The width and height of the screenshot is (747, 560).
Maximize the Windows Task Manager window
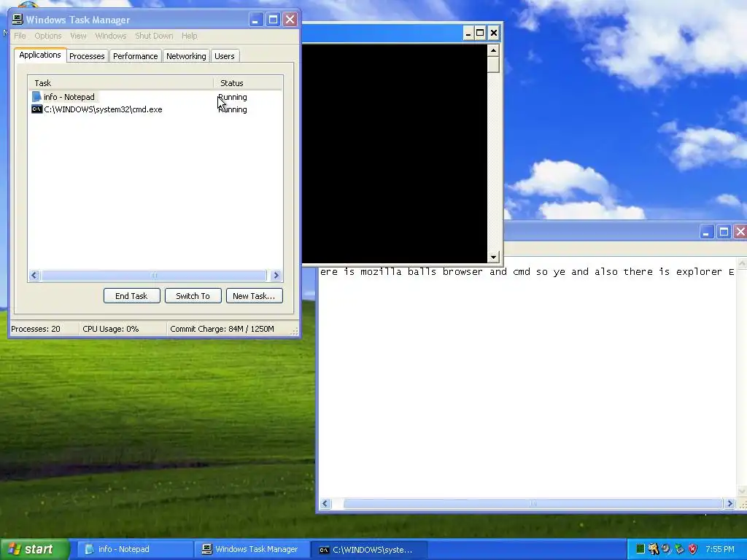click(273, 20)
